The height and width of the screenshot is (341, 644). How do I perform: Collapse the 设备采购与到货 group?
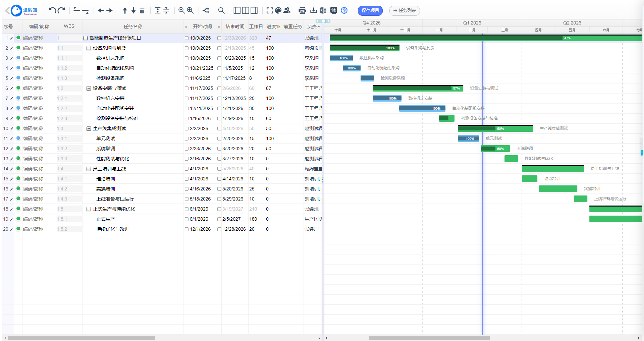click(89, 48)
